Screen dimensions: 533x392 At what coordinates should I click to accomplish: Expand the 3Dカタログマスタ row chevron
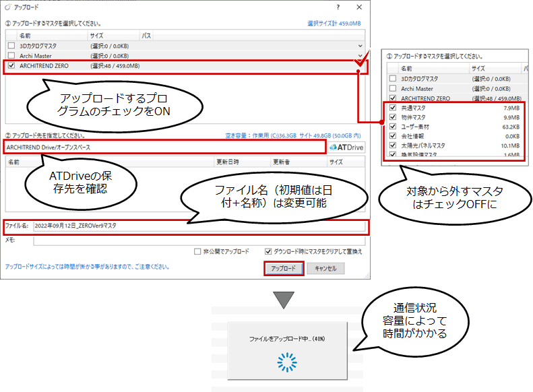click(x=360, y=46)
